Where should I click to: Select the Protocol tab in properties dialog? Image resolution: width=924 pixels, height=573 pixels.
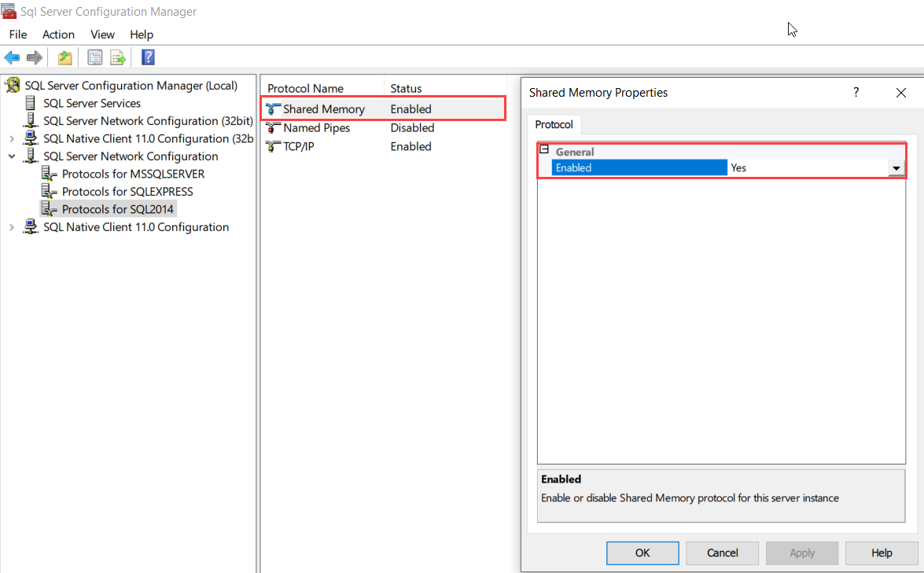554,124
